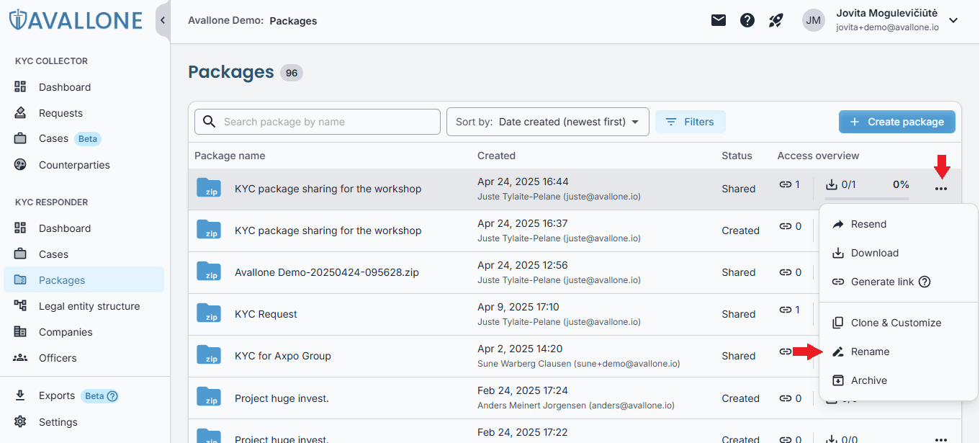Click Avallone Demo breadcrumb text

pyautogui.click(x=226, y=21)
